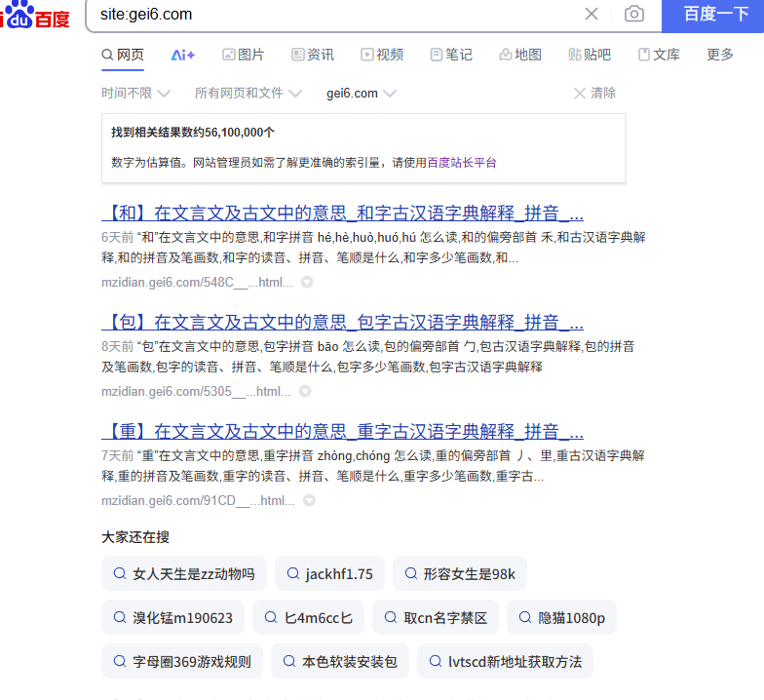The width and height of the screenshot is (764, 700).
Task: Expand arrow icon beside 91CD result URL
Action: 310,501
